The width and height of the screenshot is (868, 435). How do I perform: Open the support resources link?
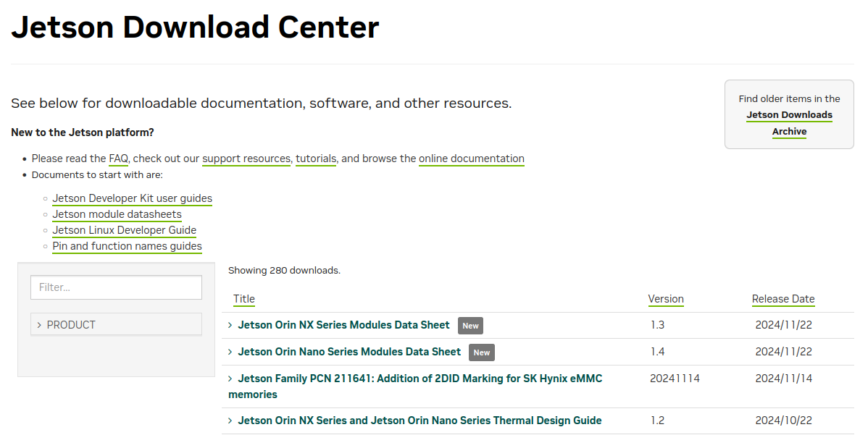pos(246,159)
